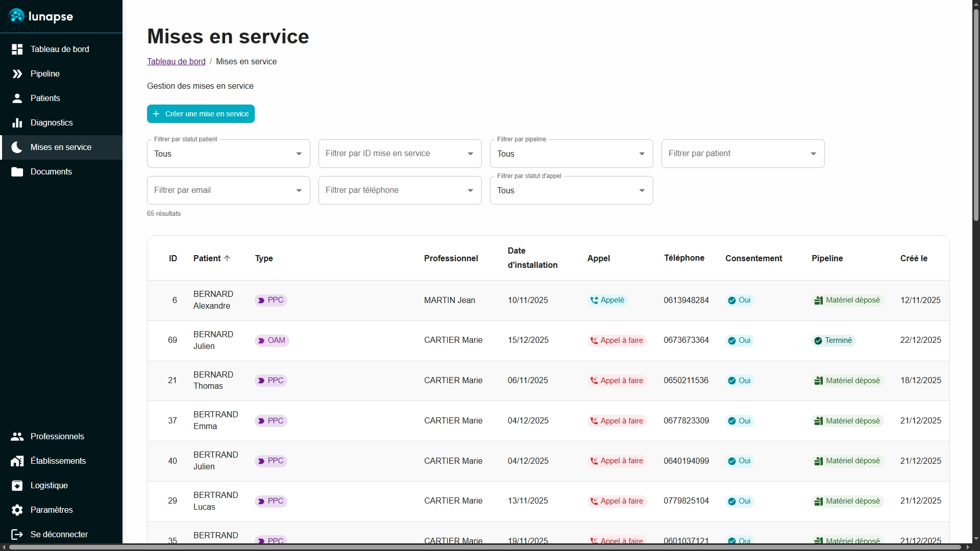This screenshot has height=551, width=980.
Task: Click the Pipeline double-chevron icon
Action: (17, 74)
